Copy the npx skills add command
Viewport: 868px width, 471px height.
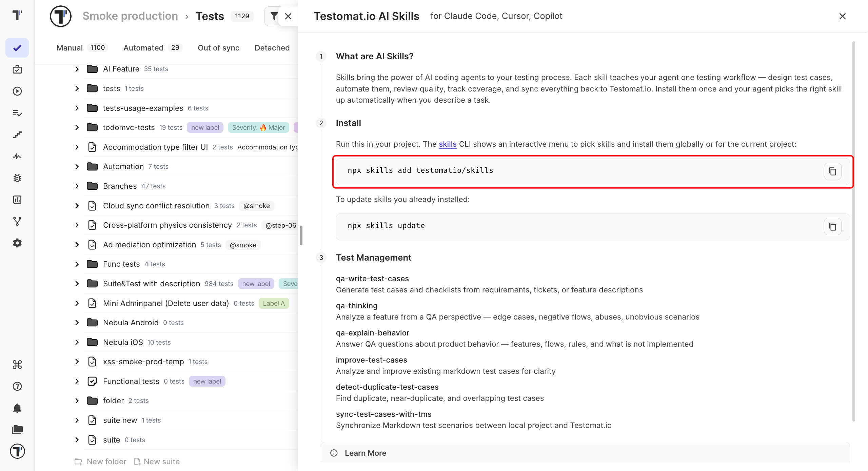click(832, 171)
